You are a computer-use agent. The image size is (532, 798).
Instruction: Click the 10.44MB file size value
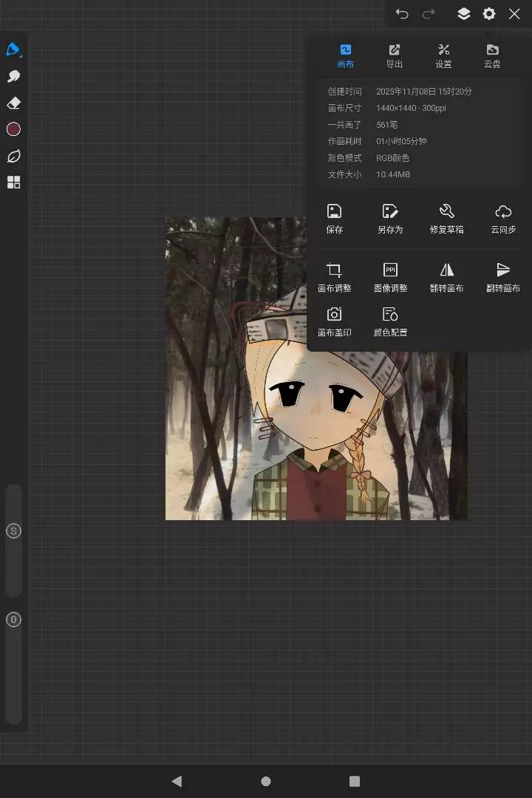coord(393,174)
